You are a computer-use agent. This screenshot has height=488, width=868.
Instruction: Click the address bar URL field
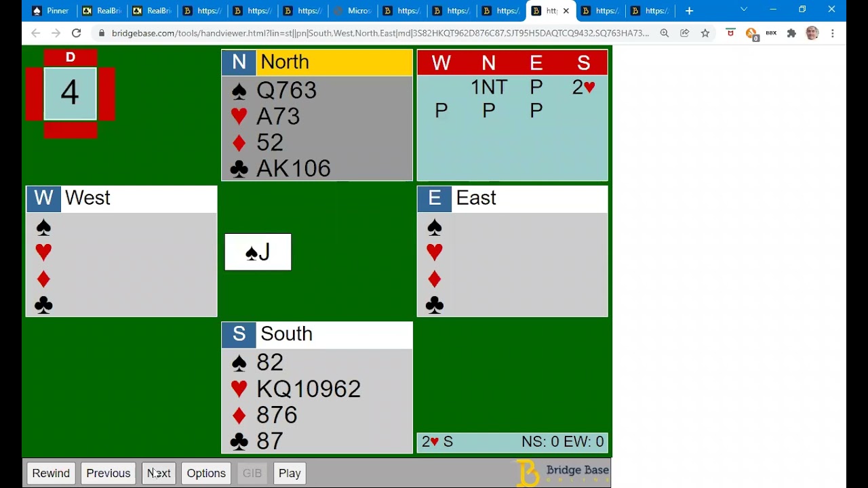point(380,33)
